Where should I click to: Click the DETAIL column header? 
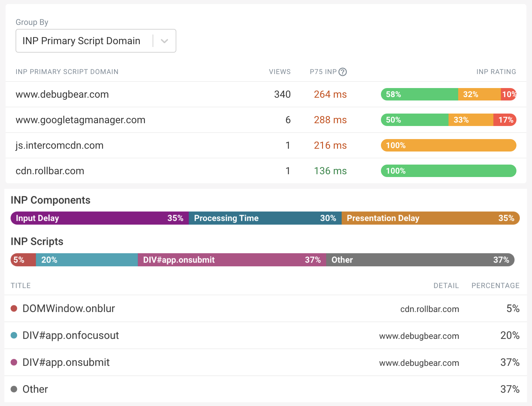[446, 286]
